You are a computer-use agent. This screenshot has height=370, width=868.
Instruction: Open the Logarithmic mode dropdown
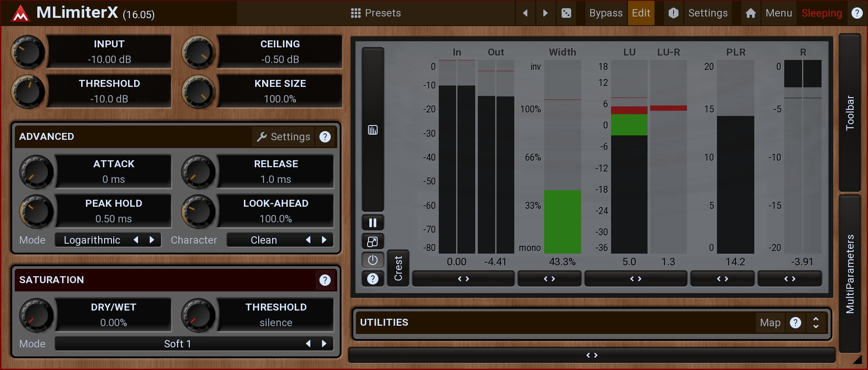point(92,240)
